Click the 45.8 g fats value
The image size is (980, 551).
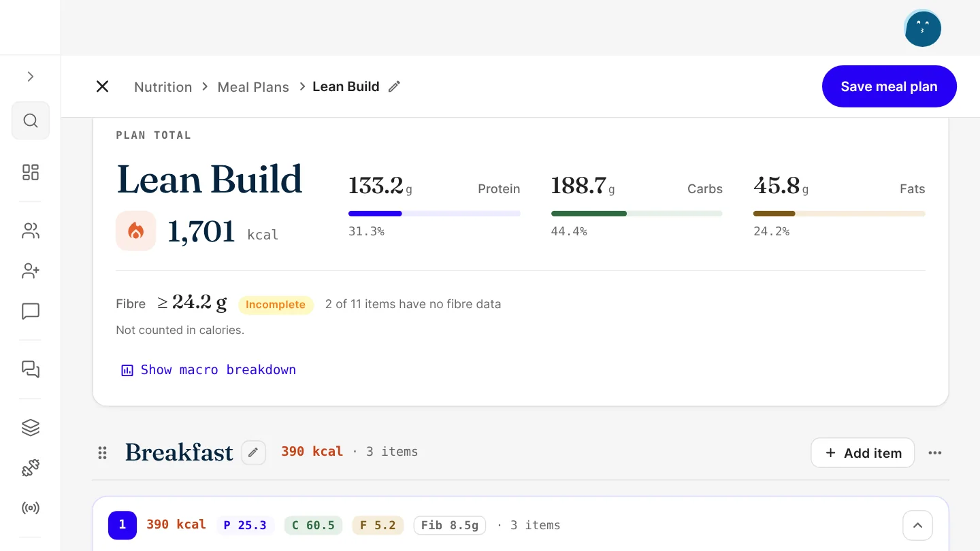pyautogui.click(x=781, y=186)
